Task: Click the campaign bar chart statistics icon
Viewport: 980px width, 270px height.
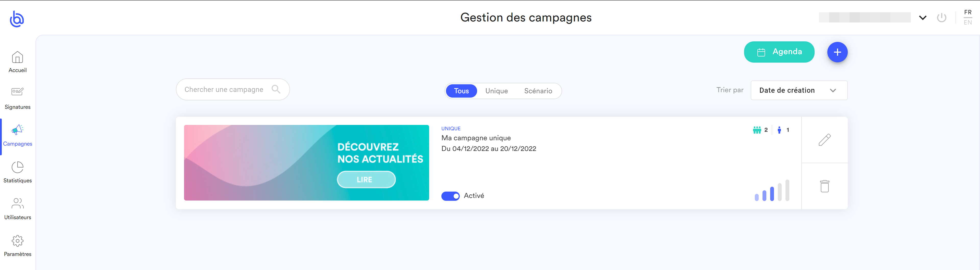Action: [772, 190]
